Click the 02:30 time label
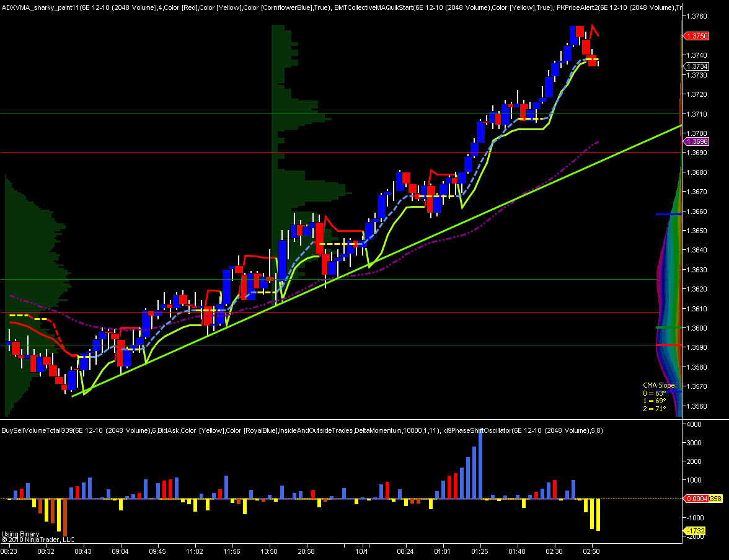The image size is (729, 560). click(x=554, y=552)
